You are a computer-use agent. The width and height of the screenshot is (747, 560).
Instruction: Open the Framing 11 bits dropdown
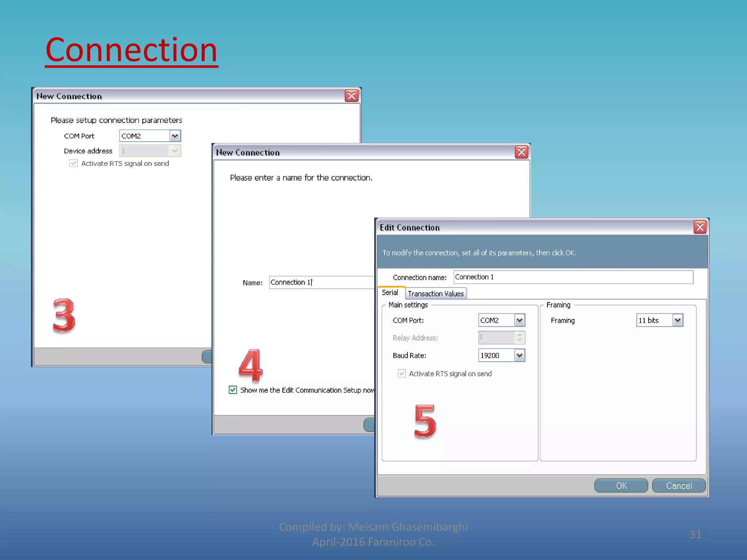677,320
